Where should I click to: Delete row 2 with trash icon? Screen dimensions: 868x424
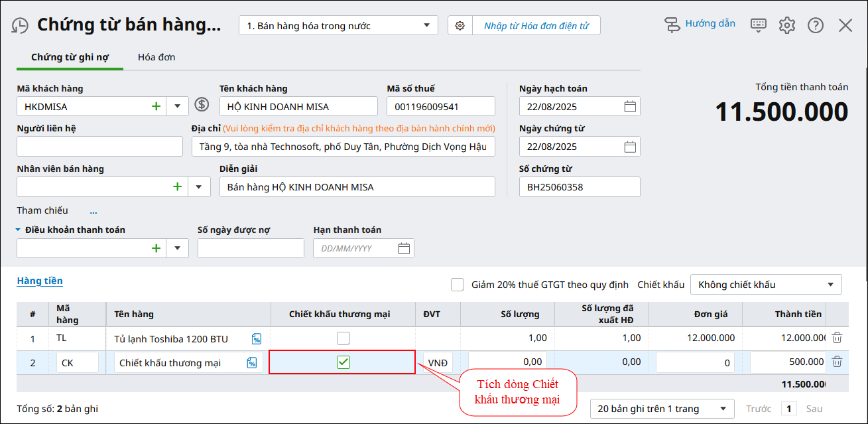coord(837,362)
